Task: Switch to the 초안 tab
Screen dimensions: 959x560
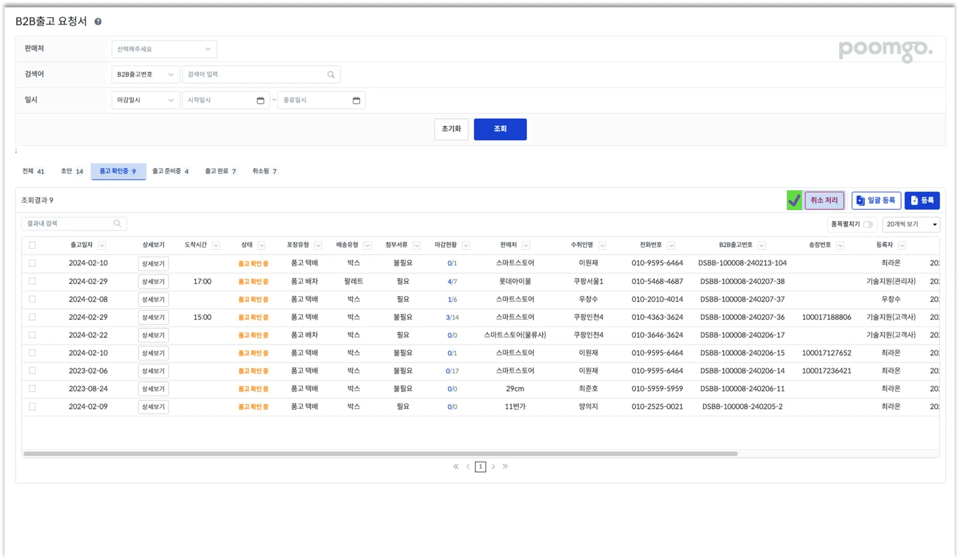Action: point(72,171)
